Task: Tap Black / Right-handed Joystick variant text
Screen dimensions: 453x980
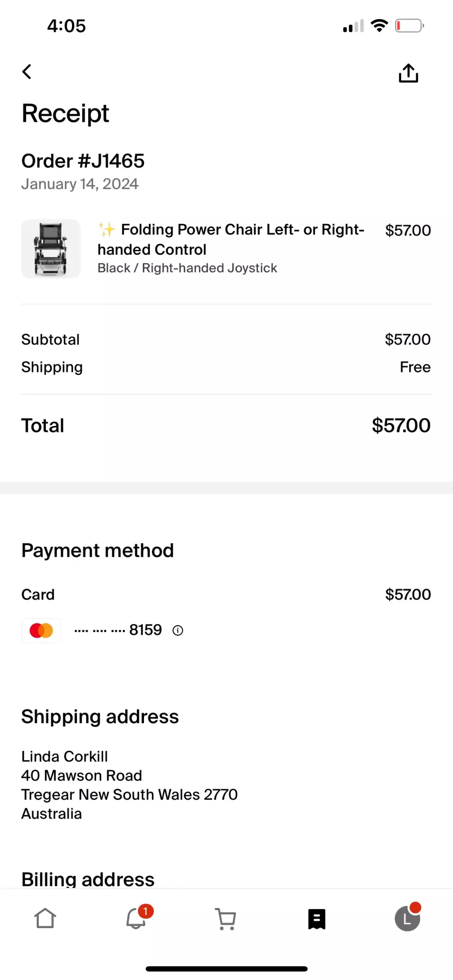Action: coord(187,268)
